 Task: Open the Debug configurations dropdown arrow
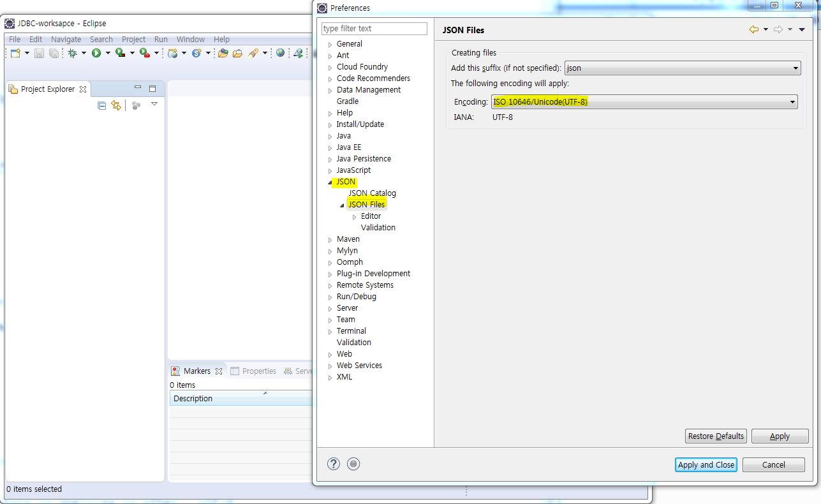click(x=84, y=53)
